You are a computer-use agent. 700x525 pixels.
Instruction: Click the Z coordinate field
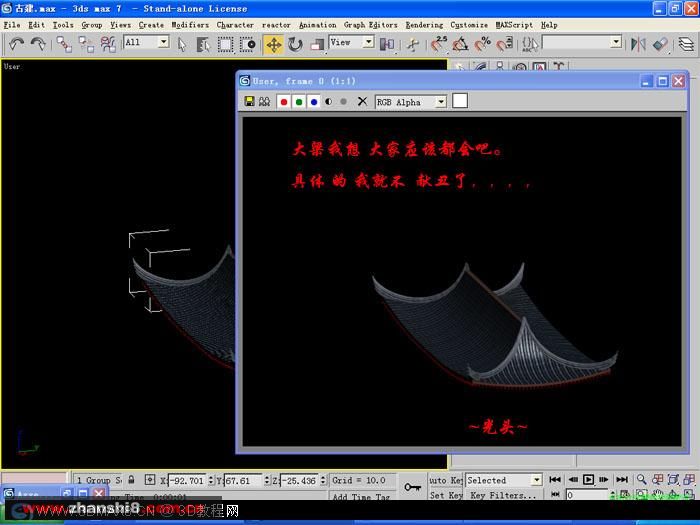pyautogui.click(x=300, y=480)
